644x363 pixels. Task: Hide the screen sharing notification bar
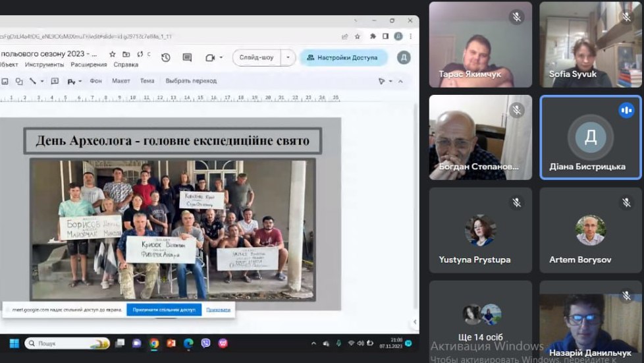click(x=218, y=310)
